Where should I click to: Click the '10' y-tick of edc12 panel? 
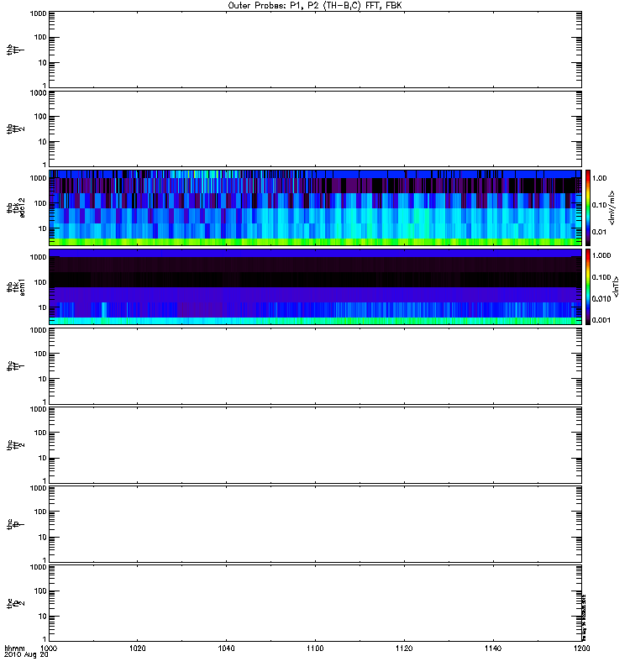click(43, 228)
